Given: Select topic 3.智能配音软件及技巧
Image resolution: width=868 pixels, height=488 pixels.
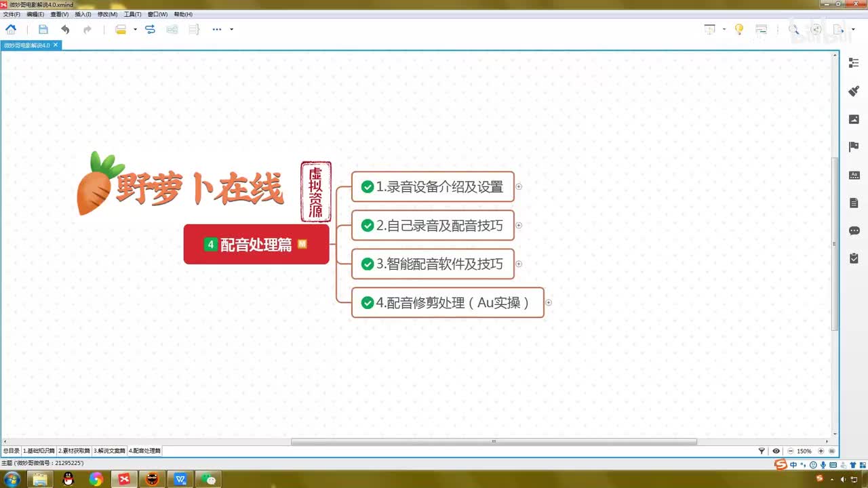Looking at the screenshot, I should [433, 264].
